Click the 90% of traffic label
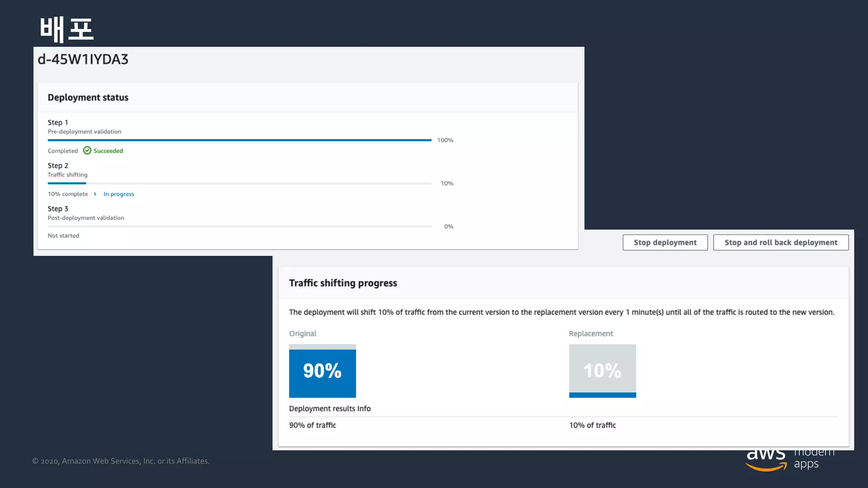This screenshot has height=488, width=868. click(312, 425)
